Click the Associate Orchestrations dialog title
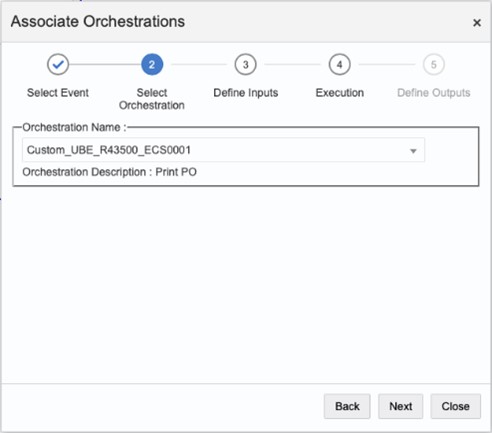The width and height of the screenshot is (492, 433). (98, 22)
